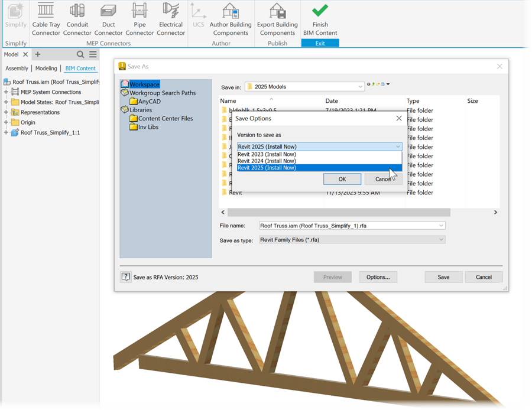Expand Representations node
Viewport: 532px width, 410px height.
[6, 112]
